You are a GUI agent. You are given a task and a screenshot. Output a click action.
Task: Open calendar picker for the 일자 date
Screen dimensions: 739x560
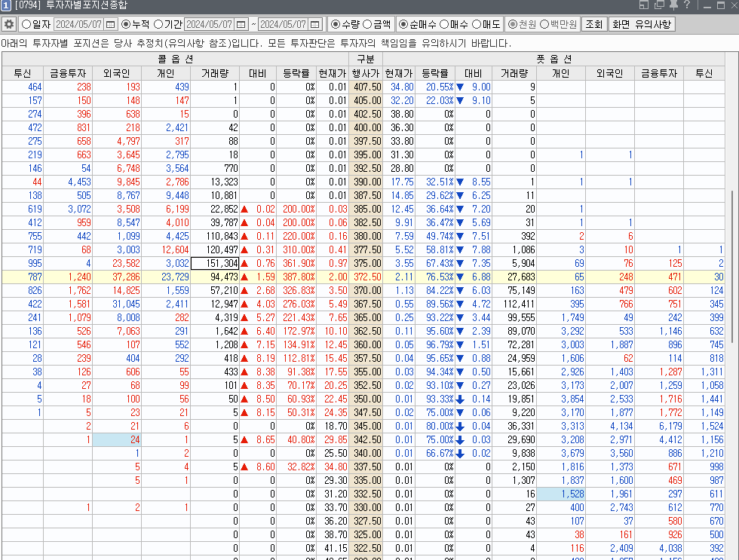112,24
